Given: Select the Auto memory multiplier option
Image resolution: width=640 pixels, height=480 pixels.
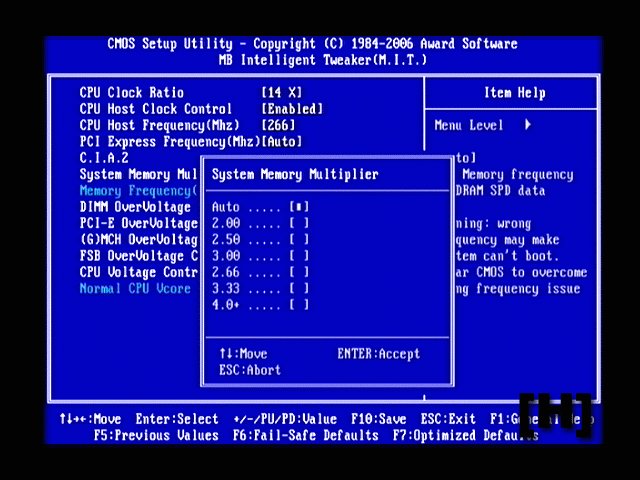Looking at the screenshot, I should click(x=260, y=207).
